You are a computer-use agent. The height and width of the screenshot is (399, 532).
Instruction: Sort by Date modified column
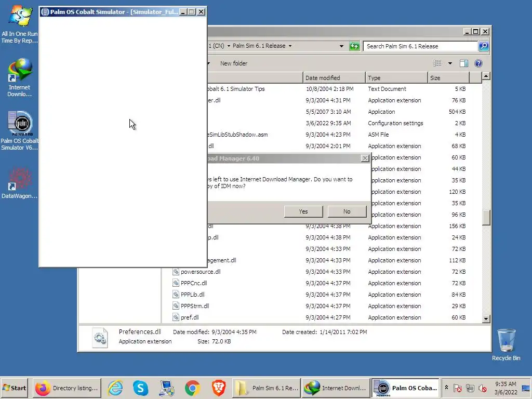coord(334,78)
